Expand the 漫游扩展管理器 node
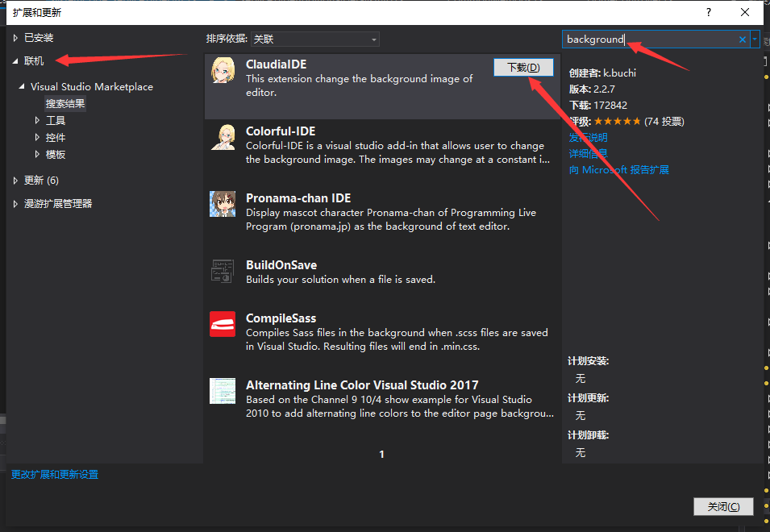This screenshot has height=532, width=770. pos(15,203)
